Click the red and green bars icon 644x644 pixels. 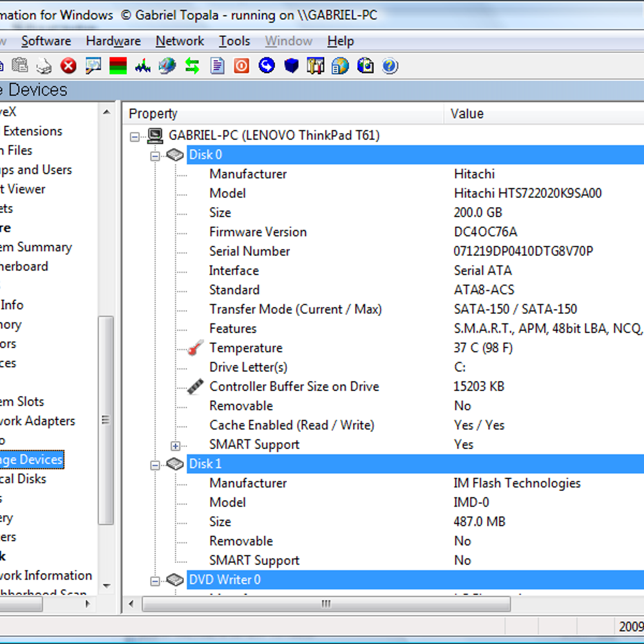coord(118,66)
